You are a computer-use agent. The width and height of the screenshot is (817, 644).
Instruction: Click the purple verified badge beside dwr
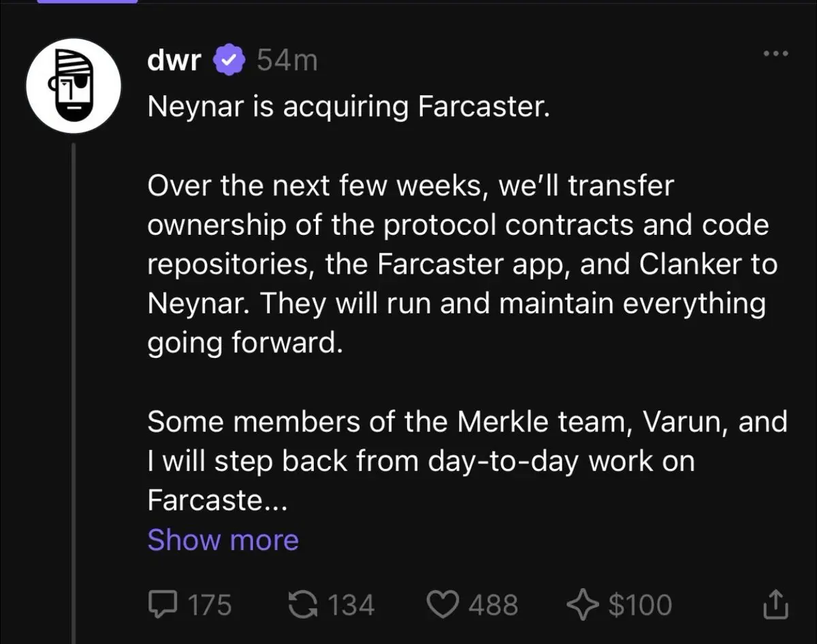(230, 61)
